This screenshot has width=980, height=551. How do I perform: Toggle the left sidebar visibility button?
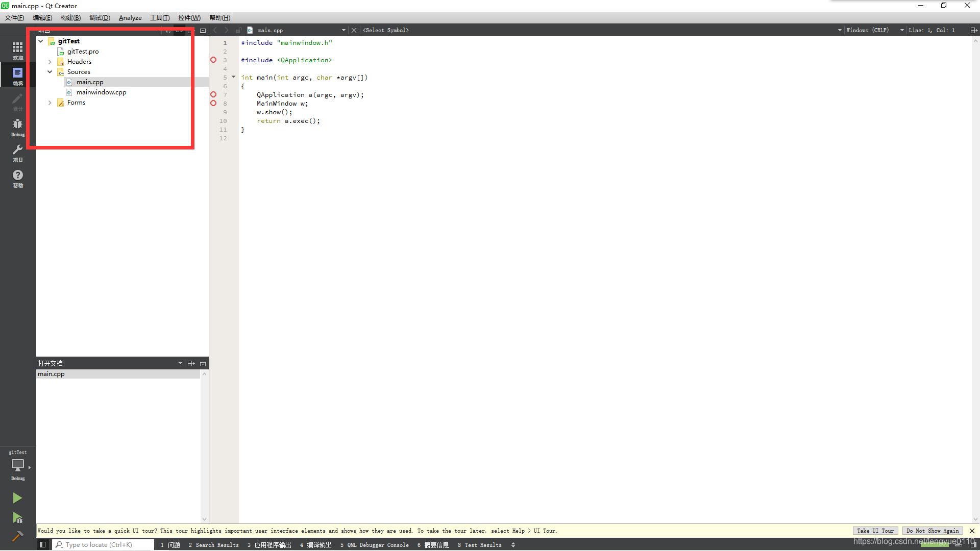tap(43, 545)
